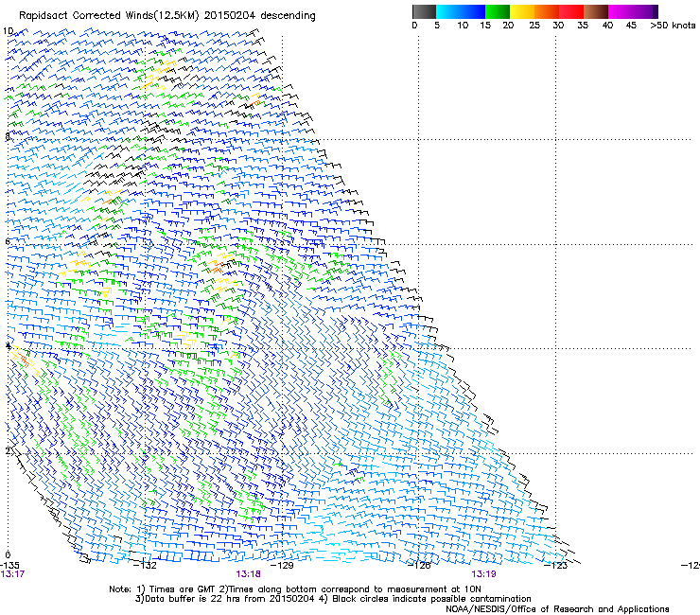This screenshot has height=615, width=700.
Task: Select the orange 25-30 knots color swatch
Action: [547, 11]
